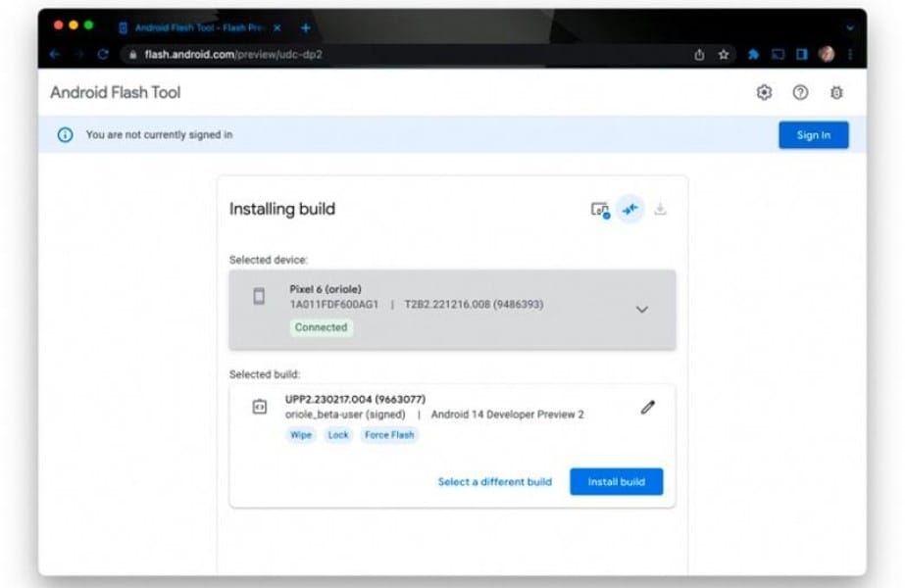Toggle the Force Flash option chip
This screenshot has width=905, height=588.
(389, 435)
